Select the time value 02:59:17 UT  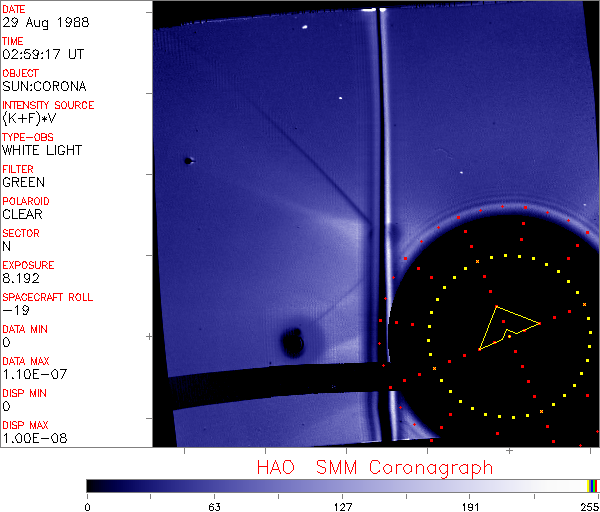pos(42,54)
